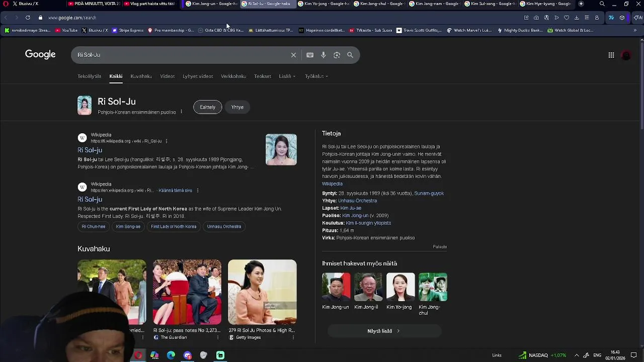Select the Videot search tab

coord(168,76)
